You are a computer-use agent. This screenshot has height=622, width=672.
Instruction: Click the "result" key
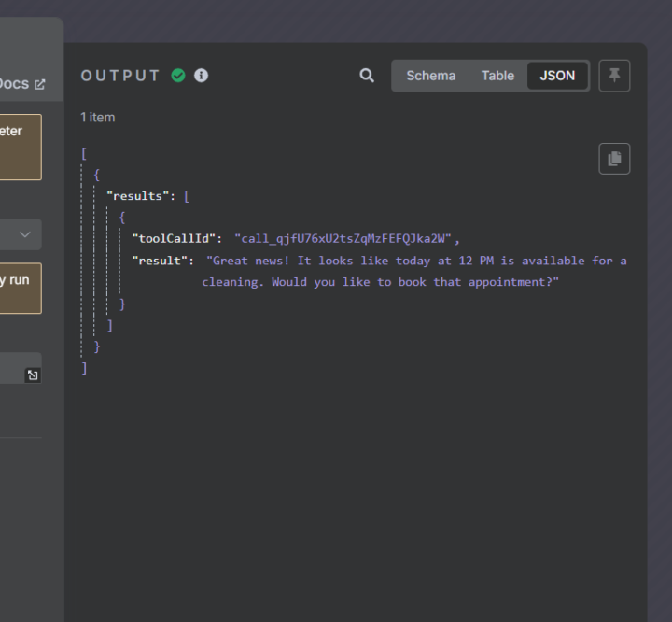pyautogui.click(x=160, y=261)
